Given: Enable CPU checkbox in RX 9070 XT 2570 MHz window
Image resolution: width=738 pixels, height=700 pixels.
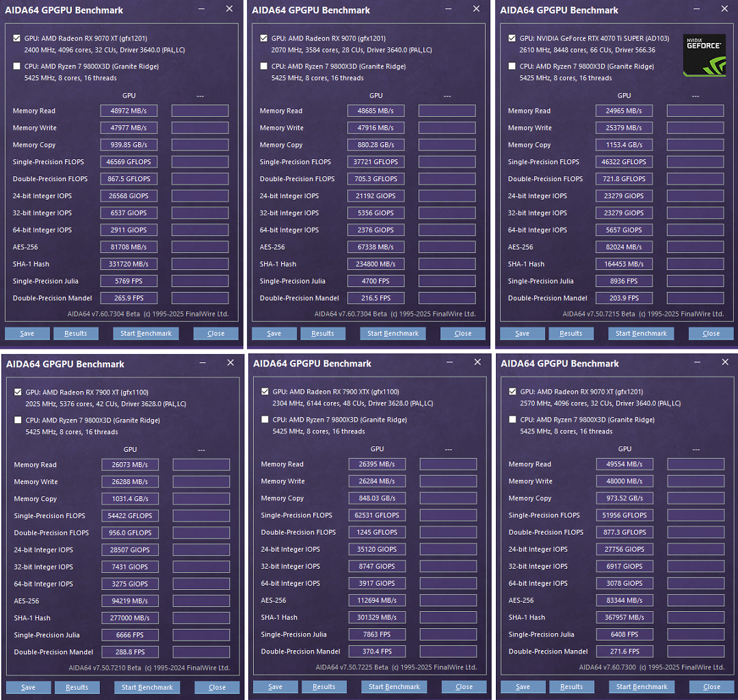Looking at the screenshot, I should pyautogui.click(x=512, y=420).
